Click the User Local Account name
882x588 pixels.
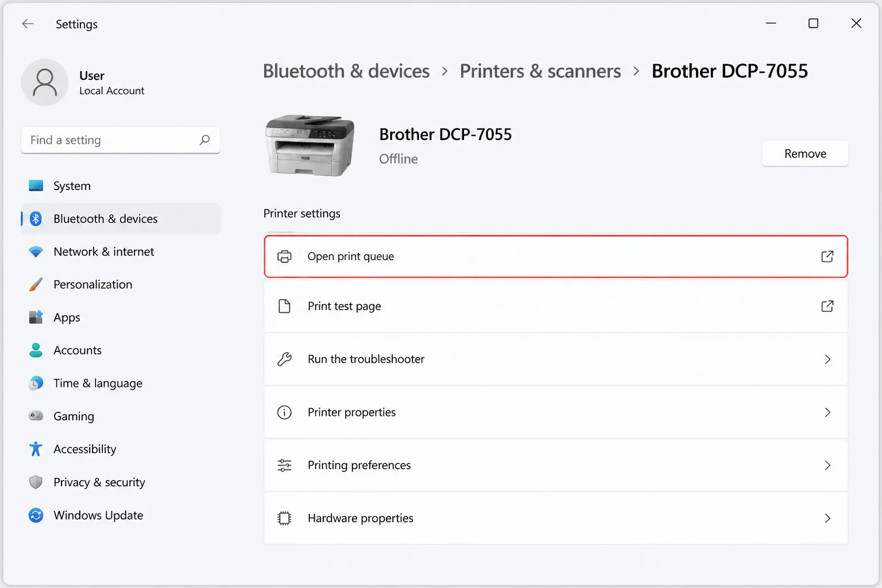[x=111, y=83]
